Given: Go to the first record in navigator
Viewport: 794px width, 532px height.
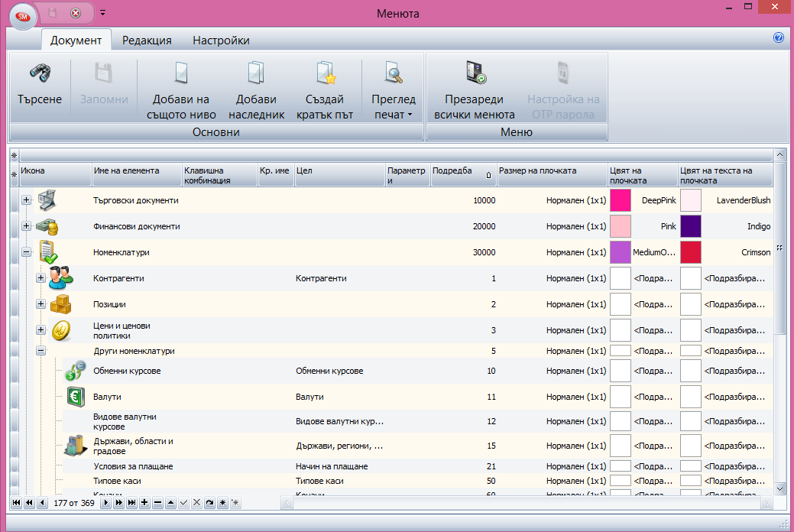Looking at the screenshot, I should (x=16, y=503).
